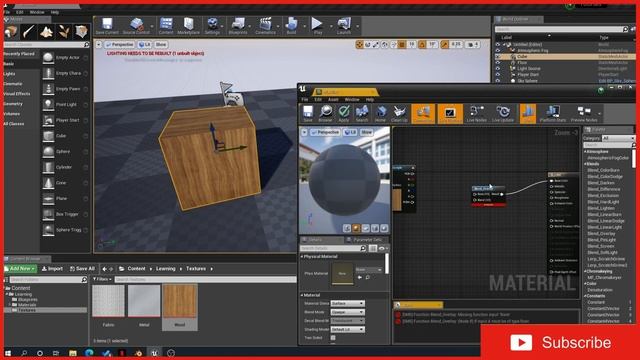Open the Blend Mode dropdown
The image size is (640, 360).
coord(347,312)
